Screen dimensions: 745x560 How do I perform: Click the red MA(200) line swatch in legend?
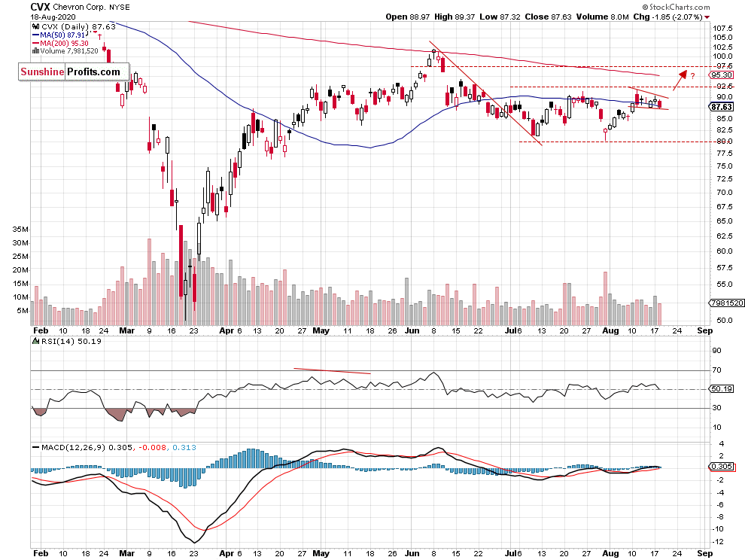(x=35, y=43)
